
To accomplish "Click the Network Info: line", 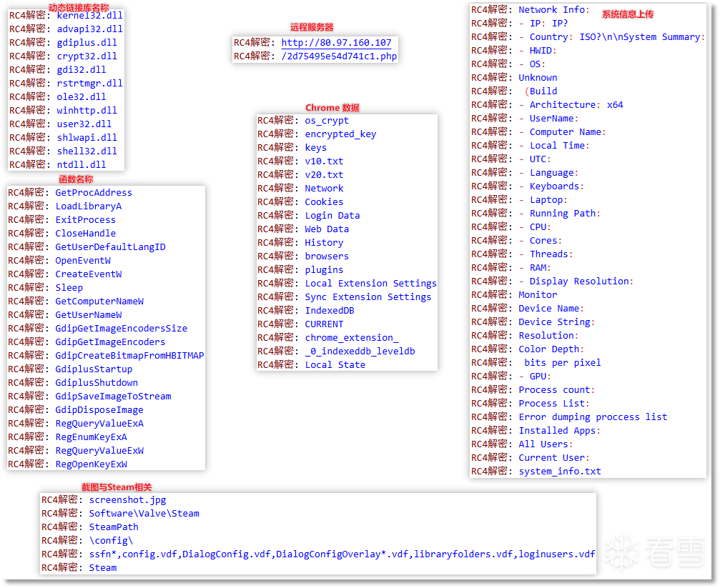I will [553, 10].
